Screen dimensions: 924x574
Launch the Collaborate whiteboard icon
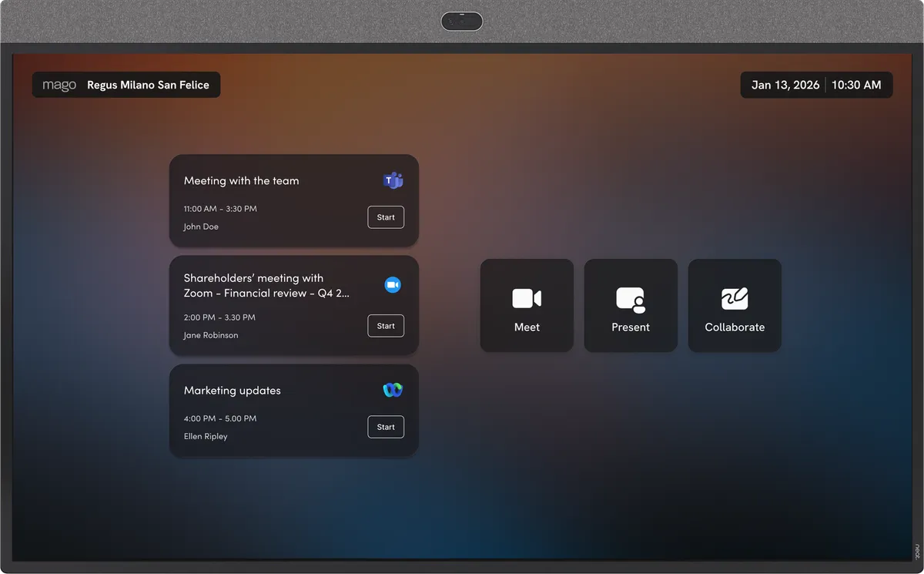point(735,298)
